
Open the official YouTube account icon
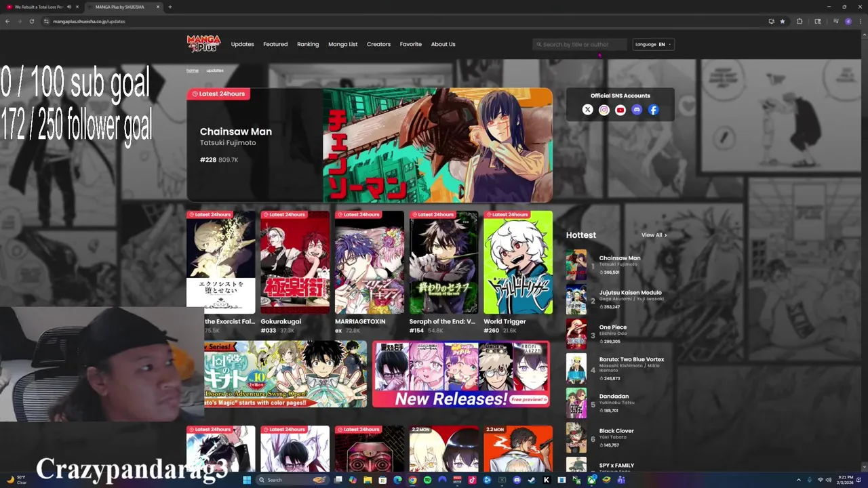620,110
